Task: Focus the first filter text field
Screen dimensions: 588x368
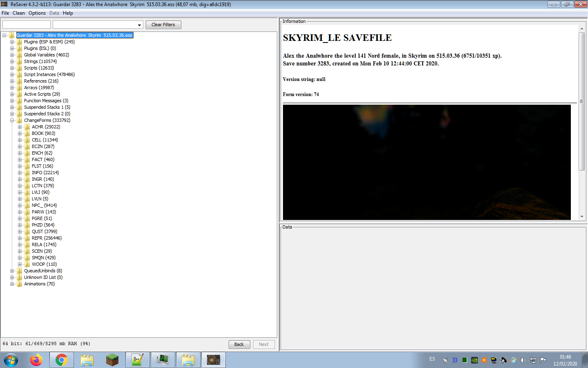Action: [x=27, y=25]
